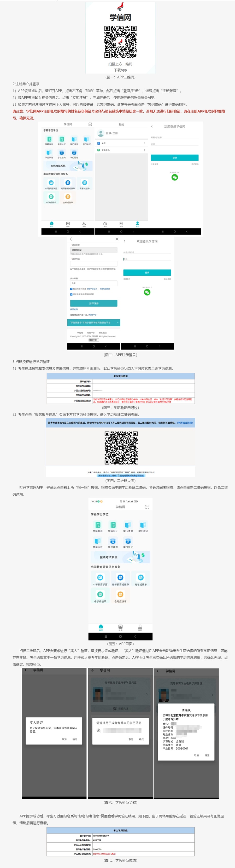Switch to 我的 tab in 图五 bottom bar
Image resolution: width=235 pixels, height=868 pixels.
140,628
